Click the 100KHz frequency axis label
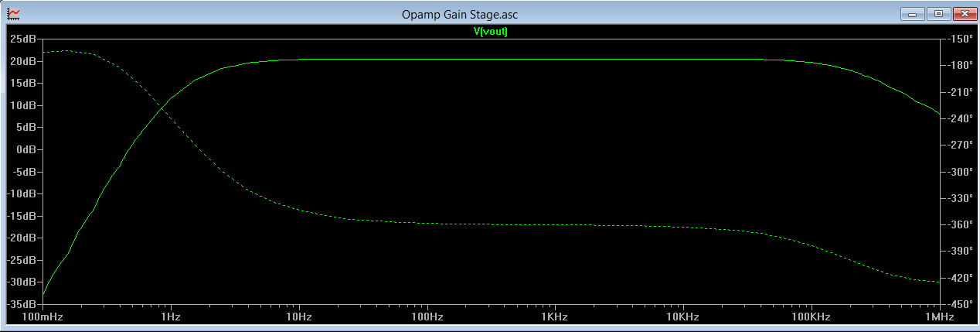 811,317
